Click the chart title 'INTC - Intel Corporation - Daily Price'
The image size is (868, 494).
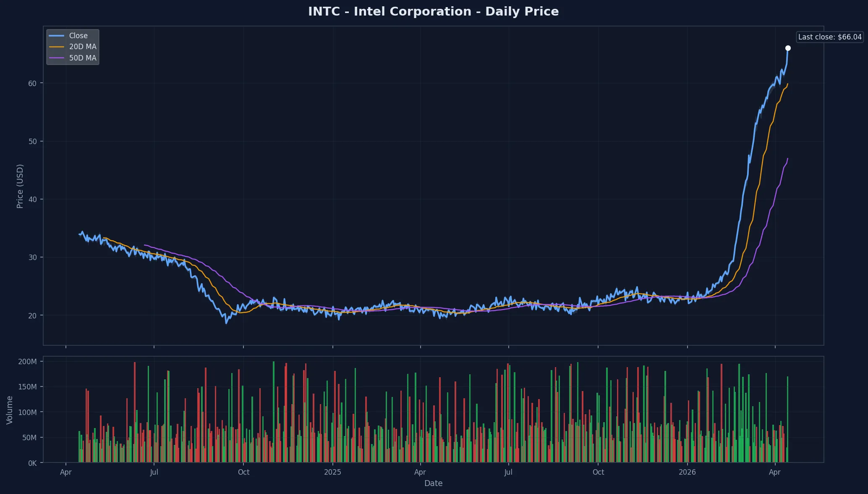(x=433, y=11)
